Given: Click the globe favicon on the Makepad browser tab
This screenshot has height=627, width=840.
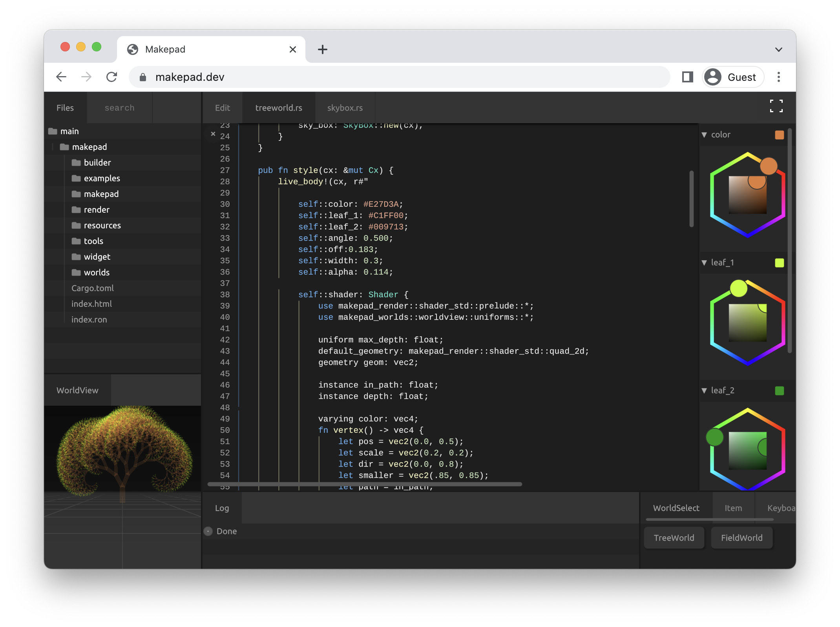Looking at the screenshot, I should pyautogui.click(x=133, y=49).
